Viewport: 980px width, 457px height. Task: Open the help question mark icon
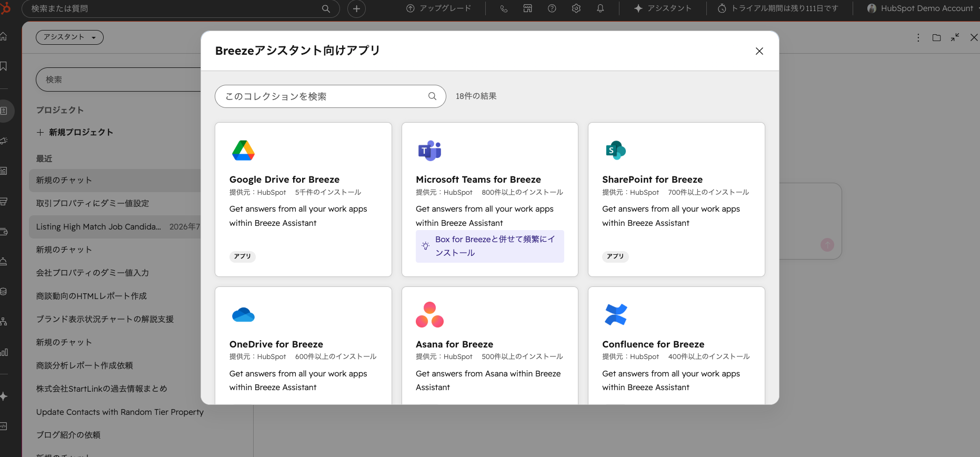[552, 8]
